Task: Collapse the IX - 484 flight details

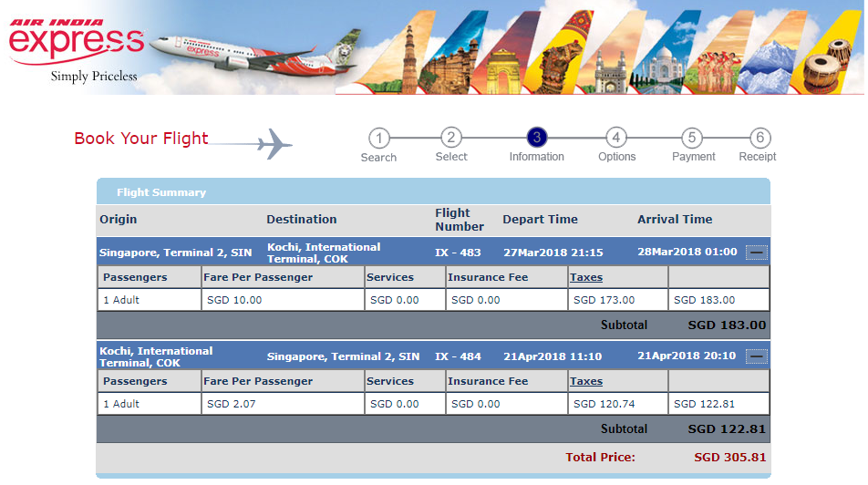Action: tap(756, 356)
